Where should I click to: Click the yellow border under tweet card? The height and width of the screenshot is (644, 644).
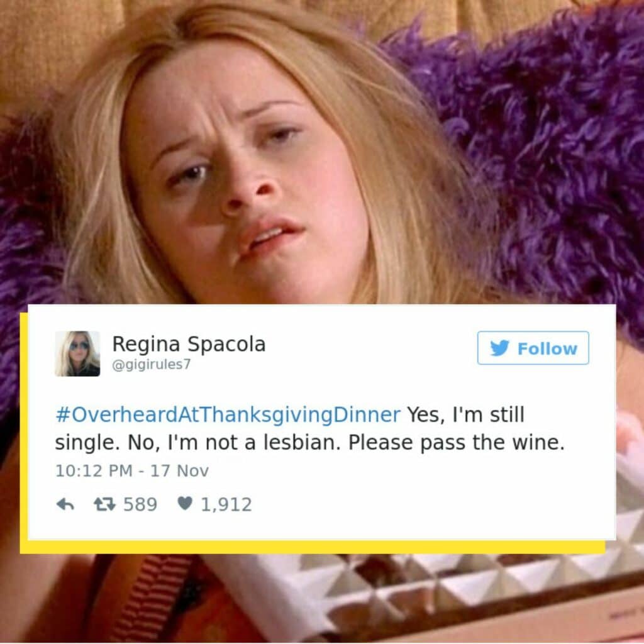pos(312,547)
